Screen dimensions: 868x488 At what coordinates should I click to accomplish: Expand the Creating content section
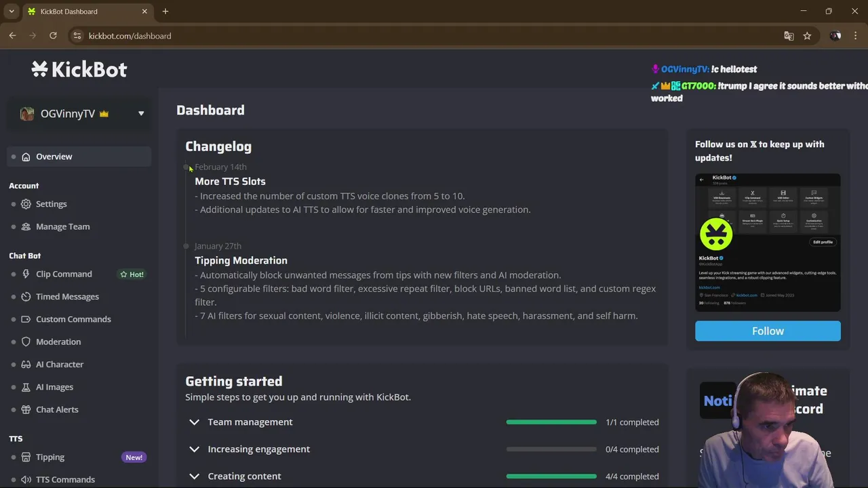click(194, 476)
